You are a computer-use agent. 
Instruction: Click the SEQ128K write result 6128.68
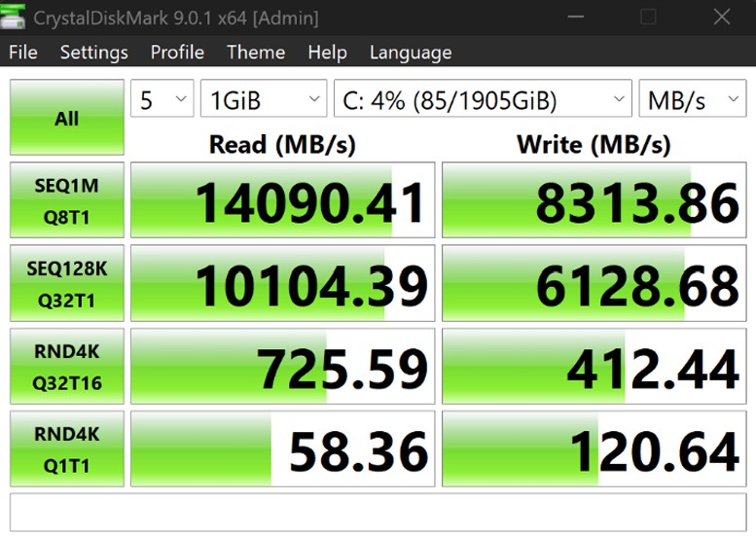tap(594, 283)
